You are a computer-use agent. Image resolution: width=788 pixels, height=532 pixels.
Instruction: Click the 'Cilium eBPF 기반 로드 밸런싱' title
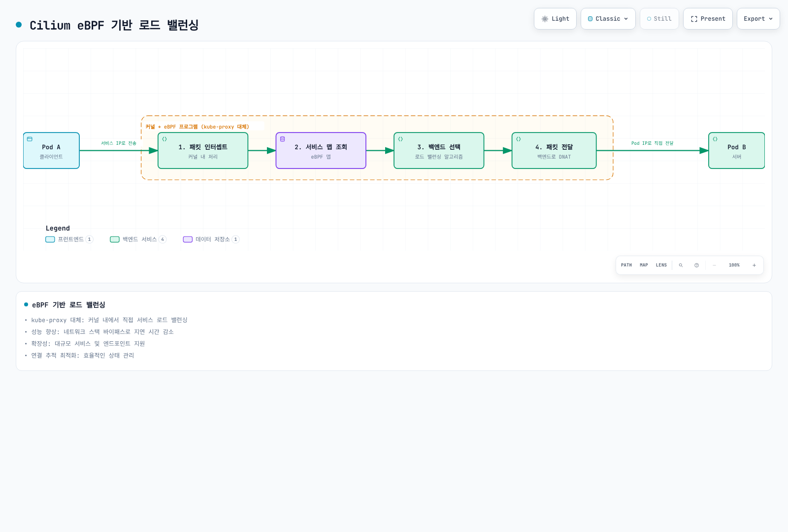click(x=114, y=25)
